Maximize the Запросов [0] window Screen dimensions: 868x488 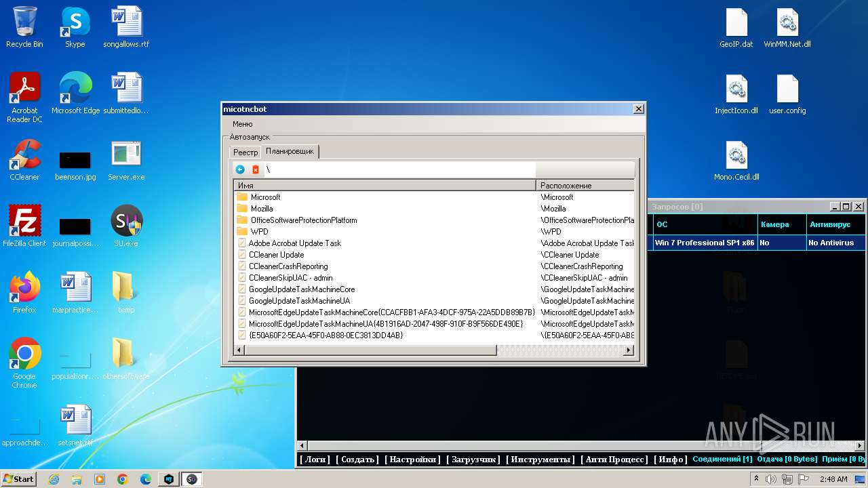point(846,207)
